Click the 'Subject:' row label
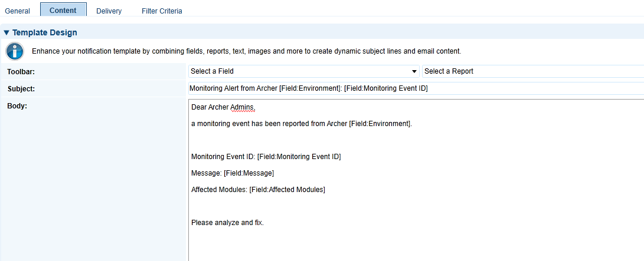Screen dimensions: 644x261 click(x=21, y=88)
